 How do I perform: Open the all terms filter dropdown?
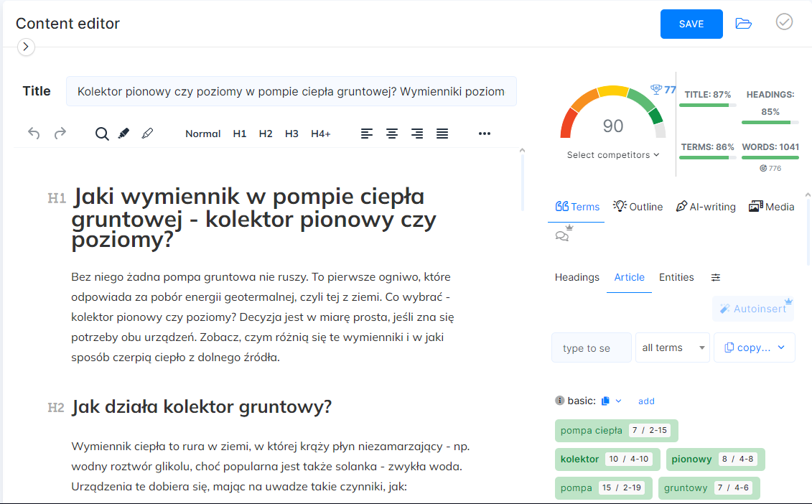(x=673, y=347)
